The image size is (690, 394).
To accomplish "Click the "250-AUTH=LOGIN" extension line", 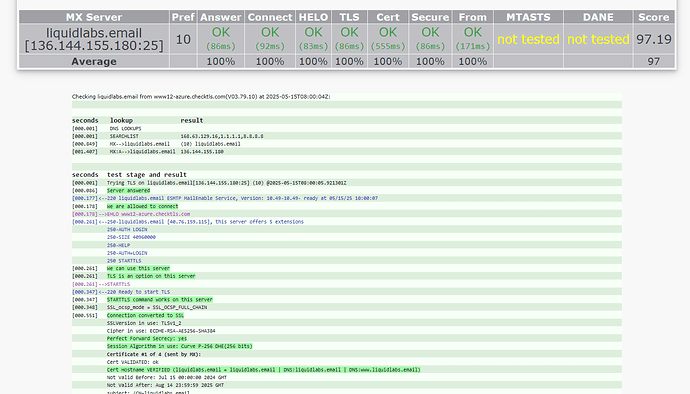I will click(127, 253).
